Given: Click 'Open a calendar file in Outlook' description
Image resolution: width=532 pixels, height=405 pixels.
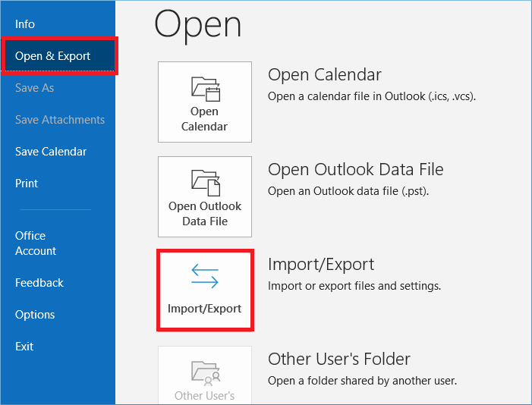Looking at the screenshot, I should click(372, 96).
